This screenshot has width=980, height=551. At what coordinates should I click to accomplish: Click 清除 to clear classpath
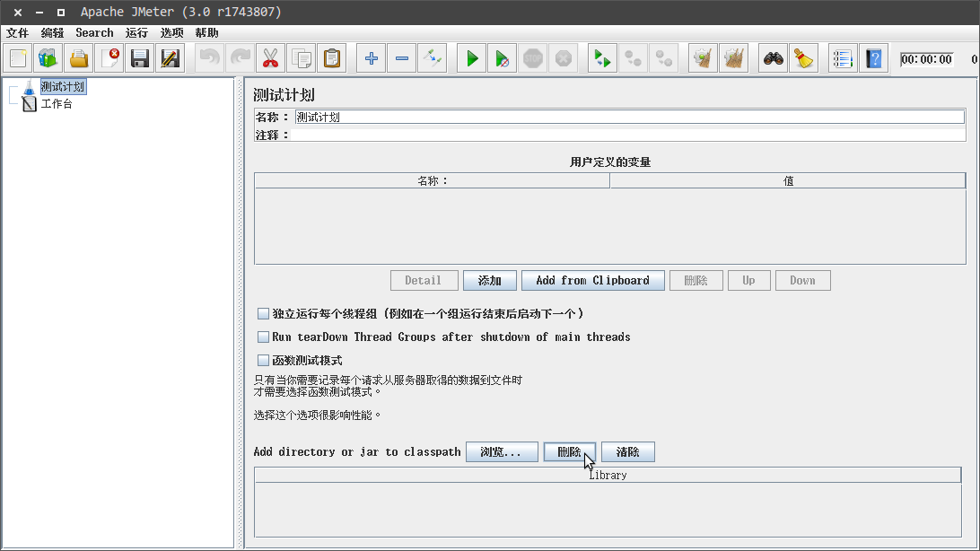pyautogui.click(x=627, y=452)
